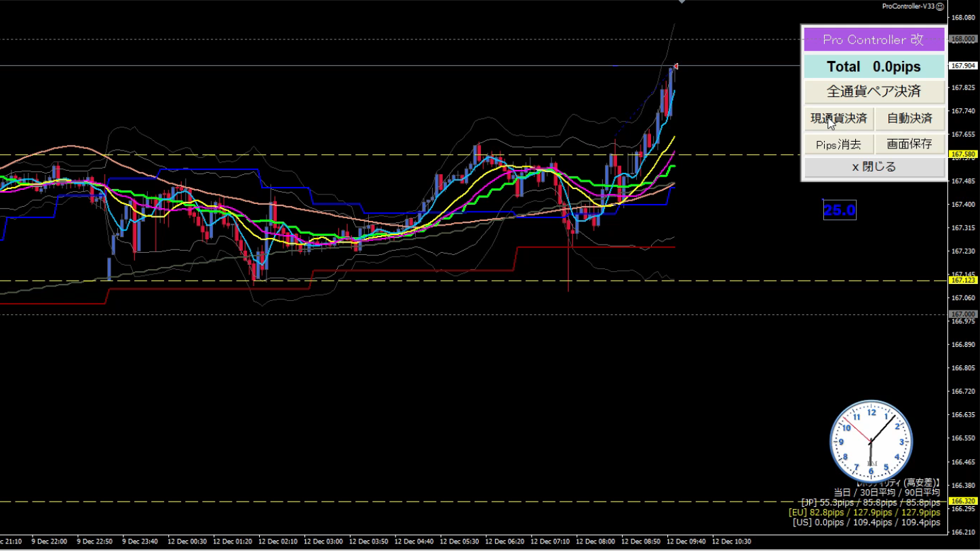This screenshot has height=551, width=980.
Task: Click the 167.315 price scale value
Action: pos(964,228)
